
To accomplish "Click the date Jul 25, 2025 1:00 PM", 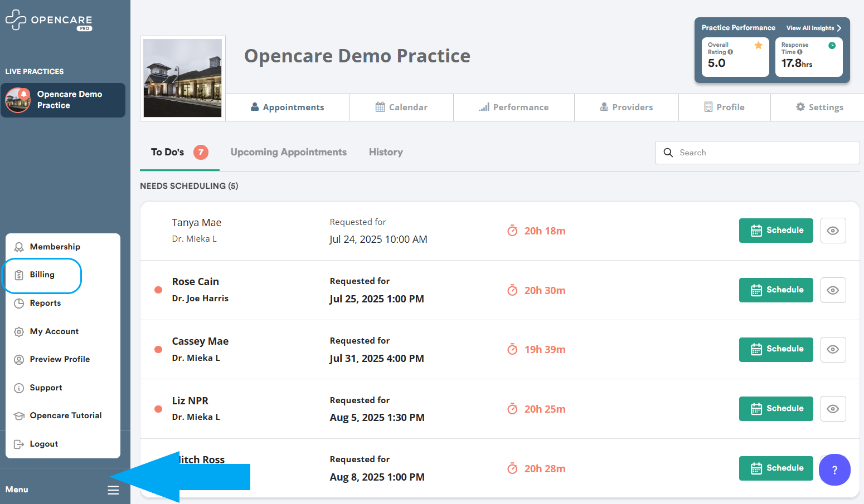I will pyautogui.click(x=377, y=299).
